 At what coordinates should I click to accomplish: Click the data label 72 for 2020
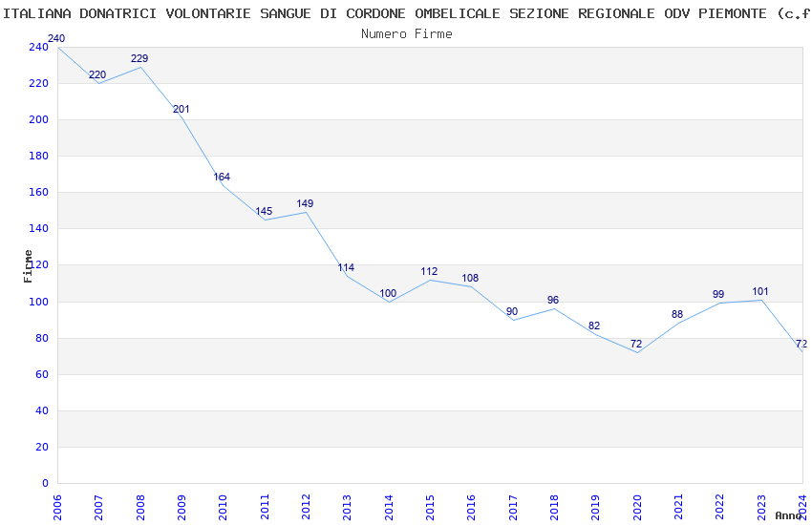(636, 344)
